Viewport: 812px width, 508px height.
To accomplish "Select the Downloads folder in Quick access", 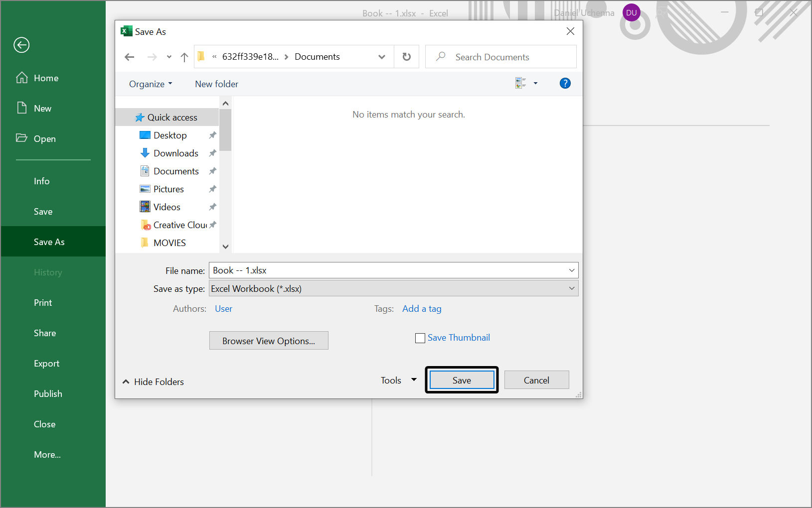I will 175,153.
